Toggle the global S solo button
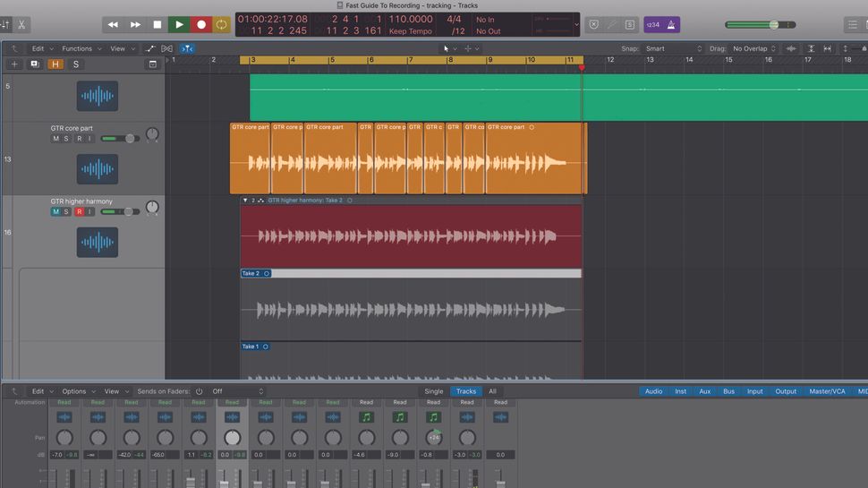The image size is (868, 488). (x=76, y=64)
